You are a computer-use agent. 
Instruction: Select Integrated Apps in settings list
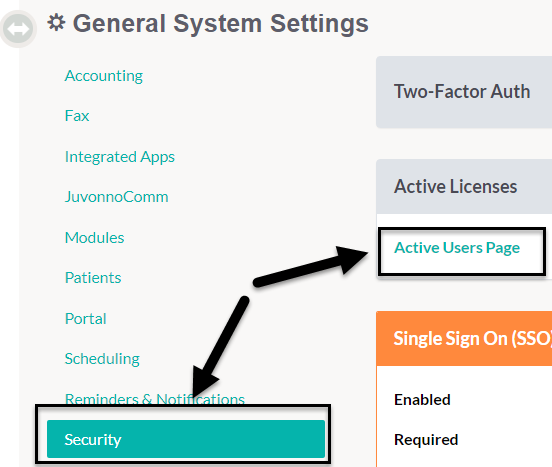(120, 157)
